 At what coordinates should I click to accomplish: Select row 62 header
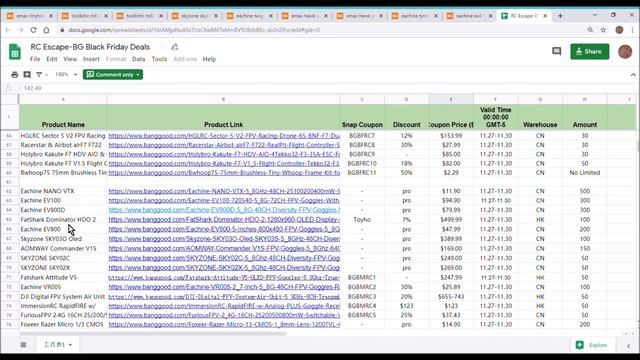pyautogui.click(x=9, y=191)
